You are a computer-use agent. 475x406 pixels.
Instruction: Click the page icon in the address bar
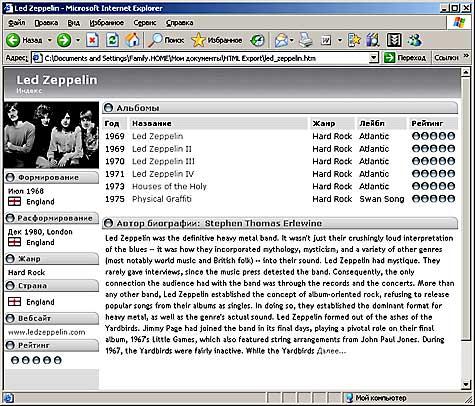37,58
